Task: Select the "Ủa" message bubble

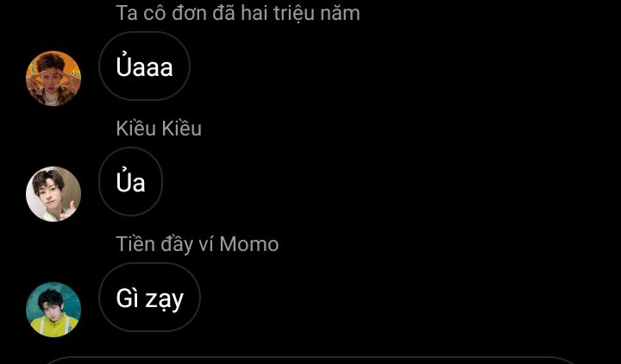Action: (131, 181)
